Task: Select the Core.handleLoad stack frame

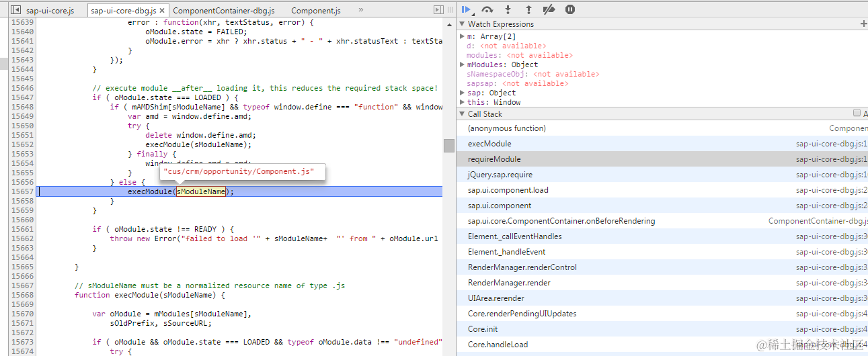Action: click(x=662, y=345)
